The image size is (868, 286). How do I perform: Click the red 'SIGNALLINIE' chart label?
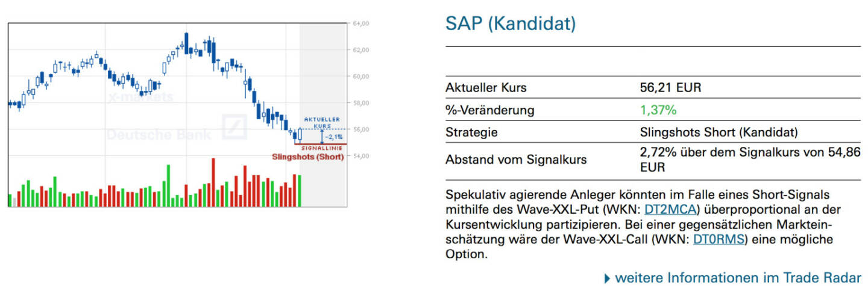(x=322, y=148)
